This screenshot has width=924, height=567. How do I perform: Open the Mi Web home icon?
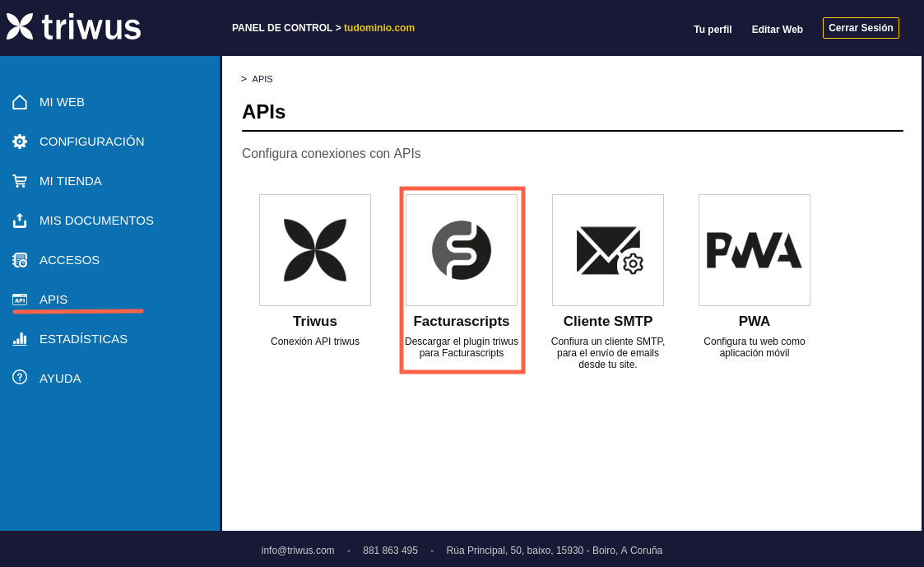[x=20, y=102]
